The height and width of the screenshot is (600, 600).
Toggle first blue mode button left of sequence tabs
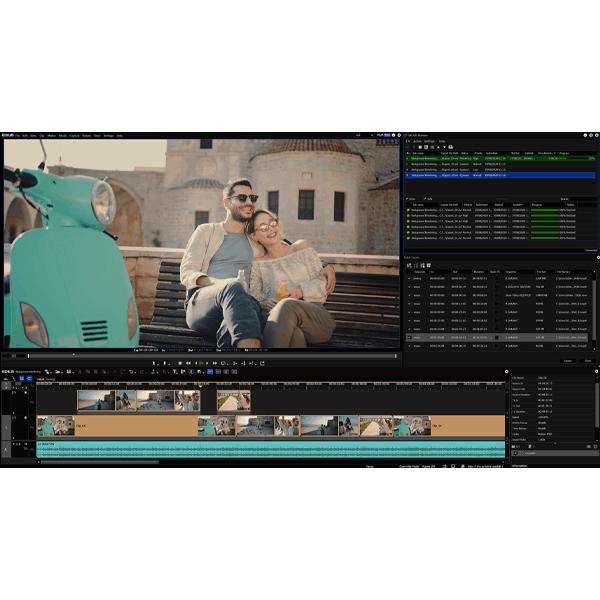click(x=21, y=378)
